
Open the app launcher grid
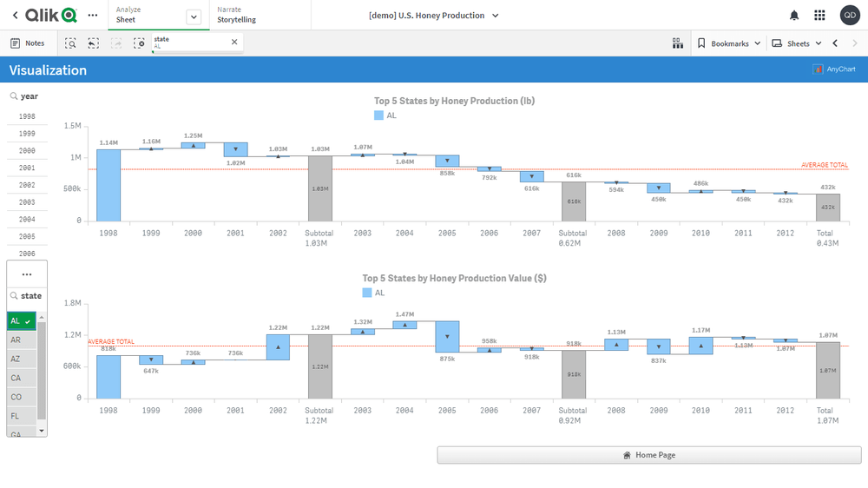pyautogui.click(x=819, y=16)
